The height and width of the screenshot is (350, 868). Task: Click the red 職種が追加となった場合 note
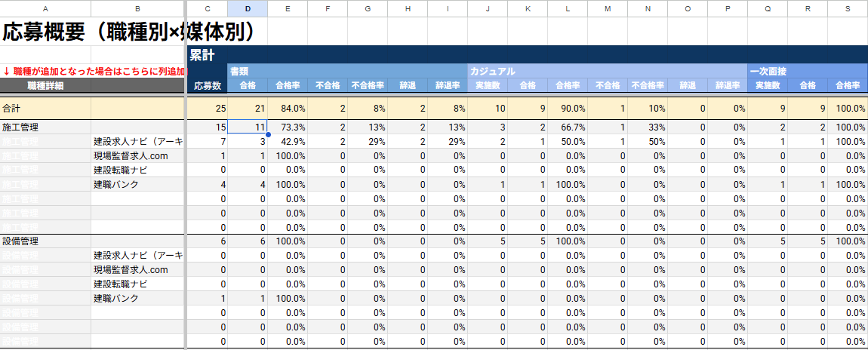pyautogui.click(x=93, y=71)
